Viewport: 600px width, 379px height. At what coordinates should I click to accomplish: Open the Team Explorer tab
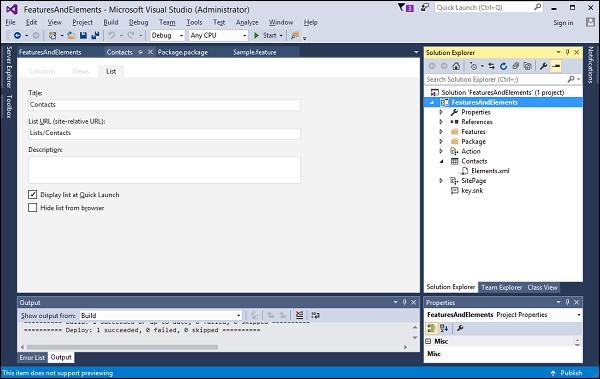(501, 287)
